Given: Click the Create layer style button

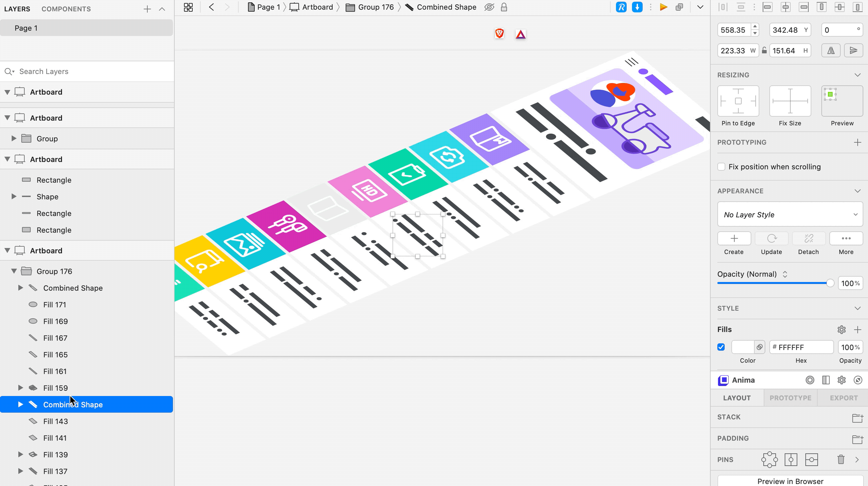Looking at the screenshot, I should click(734, 239).
